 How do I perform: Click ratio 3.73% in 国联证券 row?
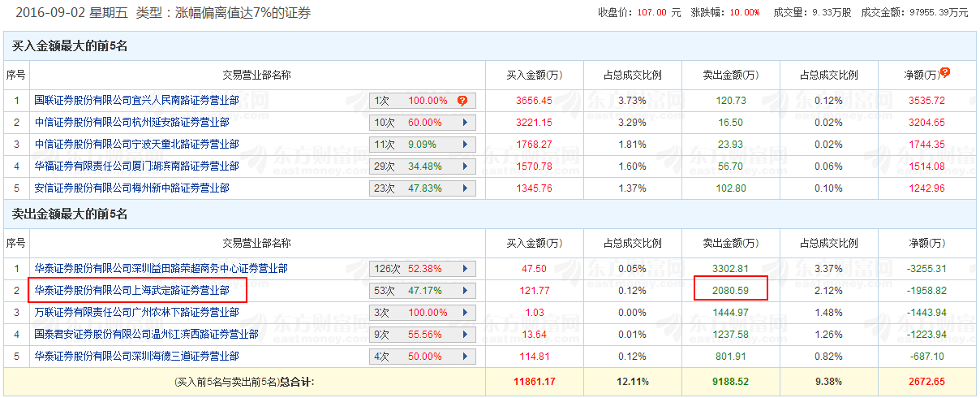tap(632, 101)
